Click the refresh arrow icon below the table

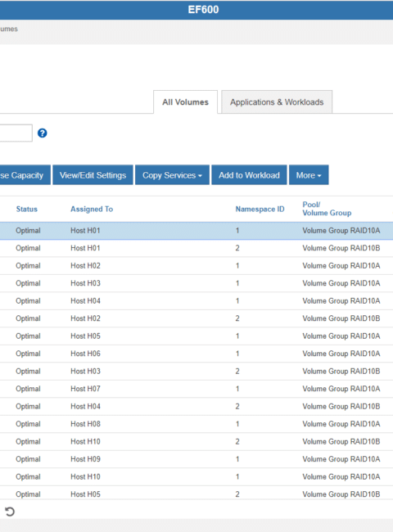coord(10,512)
